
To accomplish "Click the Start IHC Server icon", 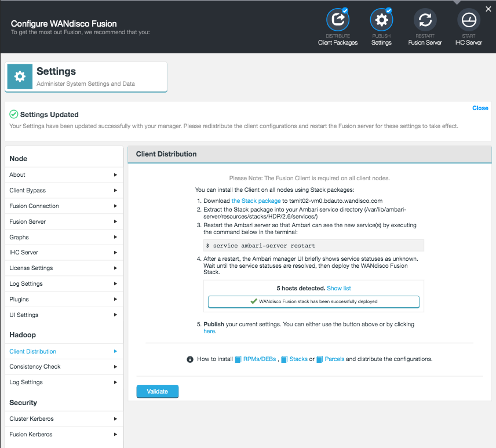I will click(469, 20).
